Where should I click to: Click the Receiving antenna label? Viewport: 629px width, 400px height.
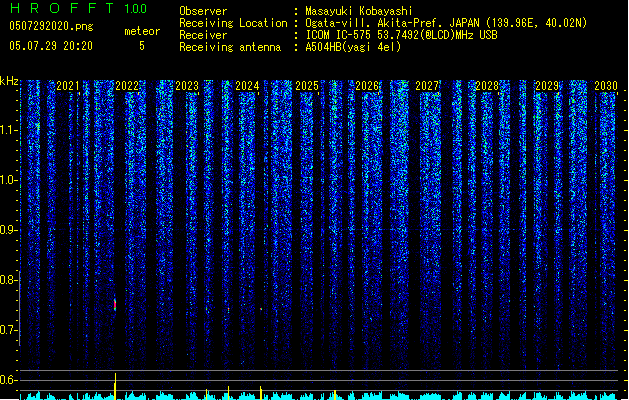[x=230, y=47]
